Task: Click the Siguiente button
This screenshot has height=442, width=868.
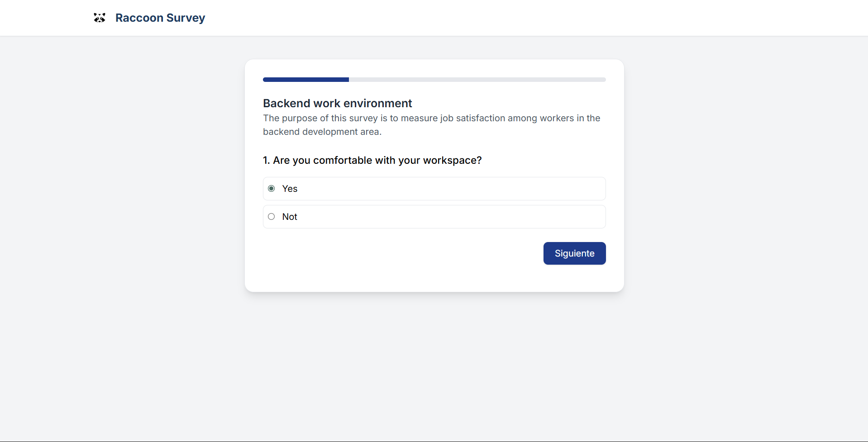Action: (x=574, y=253)
